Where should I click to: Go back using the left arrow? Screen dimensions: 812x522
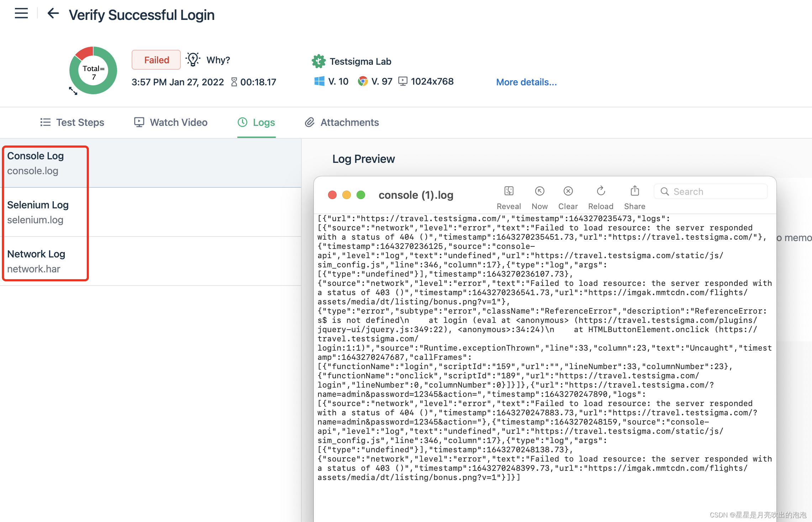[x=53, y=14]
